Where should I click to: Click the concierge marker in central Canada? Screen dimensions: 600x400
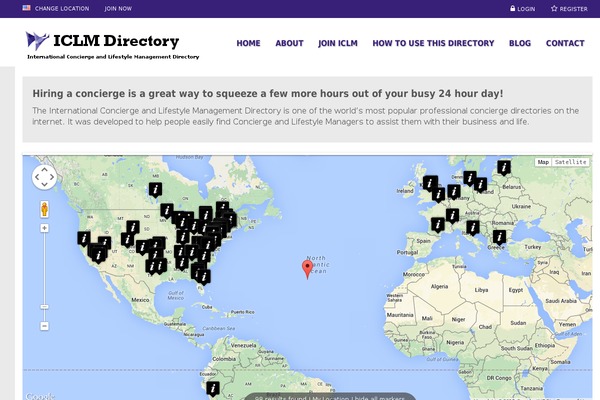coord(155,189)
